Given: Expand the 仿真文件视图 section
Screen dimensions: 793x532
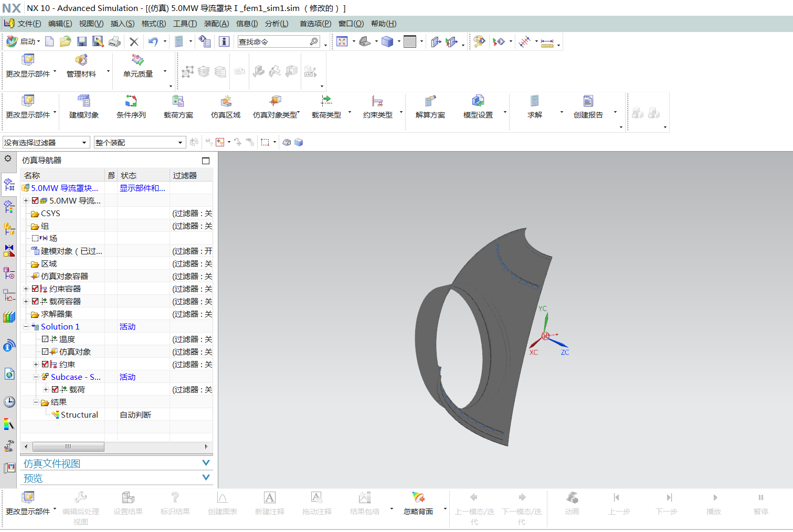Looking at the screenshot, I should pos(206,463).
